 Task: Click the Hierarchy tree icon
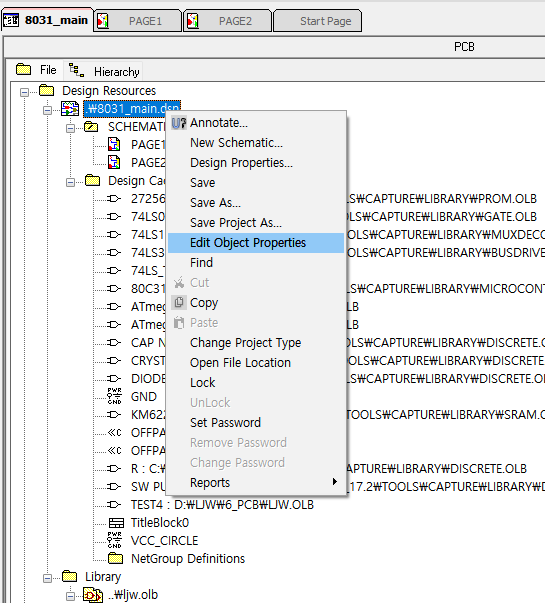coord(76,70)
